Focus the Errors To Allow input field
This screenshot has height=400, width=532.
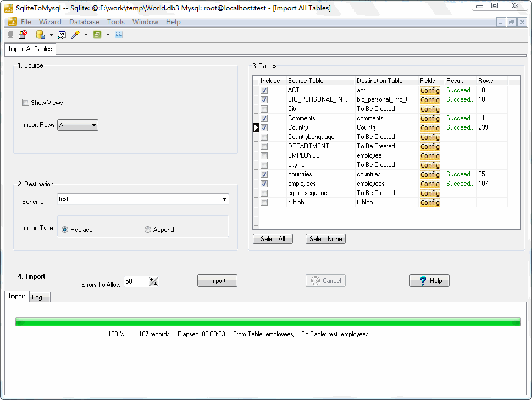(x=136, y=281)
